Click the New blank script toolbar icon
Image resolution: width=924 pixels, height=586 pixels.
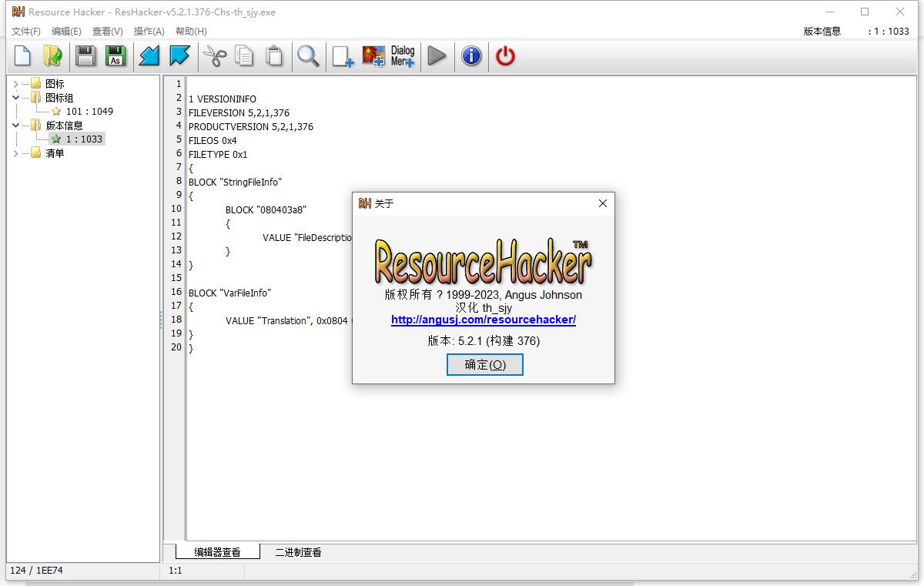point(22,56)
